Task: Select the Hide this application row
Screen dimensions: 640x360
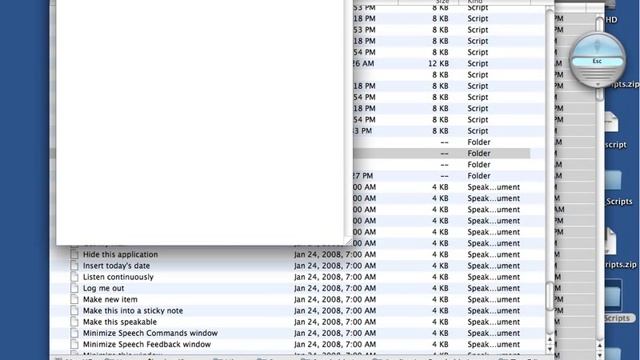Action: tap(298, 255)
